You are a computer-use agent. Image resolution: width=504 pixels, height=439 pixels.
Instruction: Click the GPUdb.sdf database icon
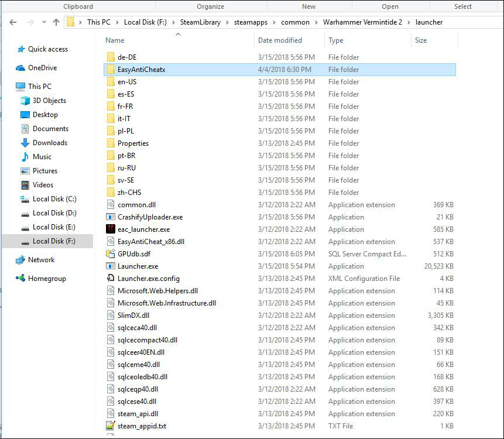coord(111,254)
